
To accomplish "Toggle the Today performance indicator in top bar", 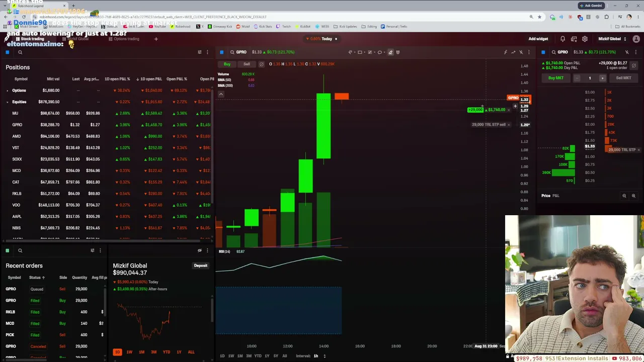I will [321, 39].
